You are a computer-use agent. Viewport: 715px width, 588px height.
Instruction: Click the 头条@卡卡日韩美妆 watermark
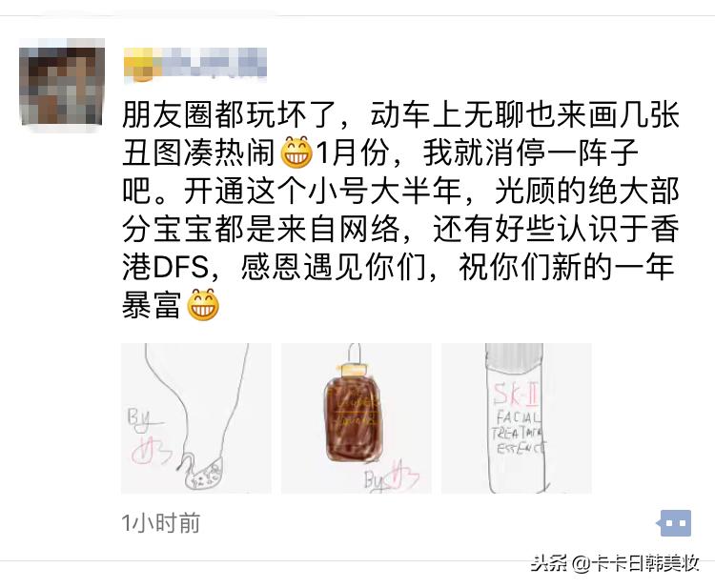tap(615, 563)
